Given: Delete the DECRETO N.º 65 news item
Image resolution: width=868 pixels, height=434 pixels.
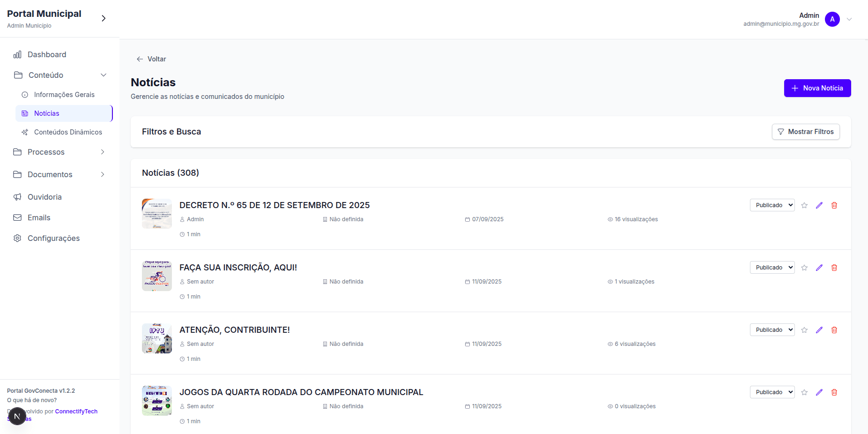Looking at the screenshot, I should coord(834,205).
